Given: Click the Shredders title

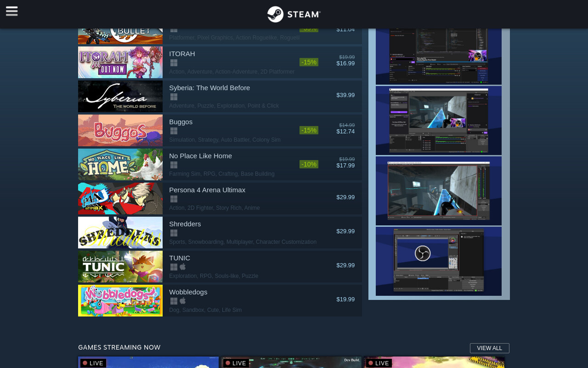Looking at the screenshot, I should (185, 224).
